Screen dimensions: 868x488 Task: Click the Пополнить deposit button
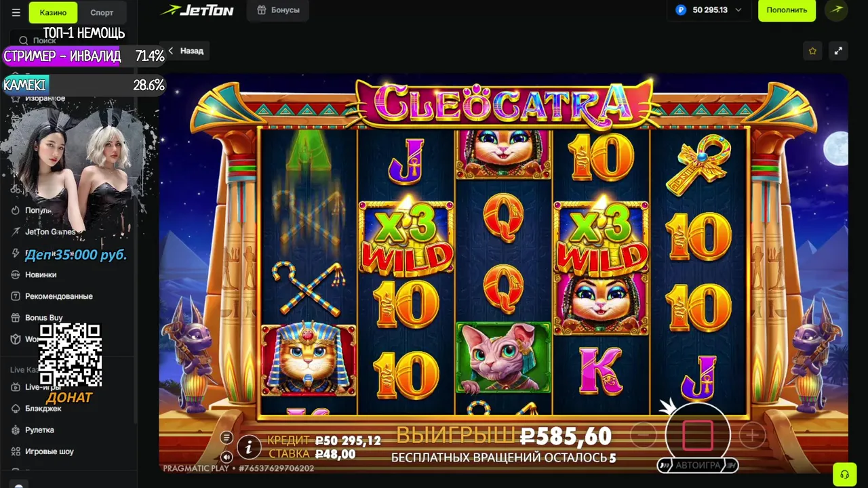[x=787, y=10]
